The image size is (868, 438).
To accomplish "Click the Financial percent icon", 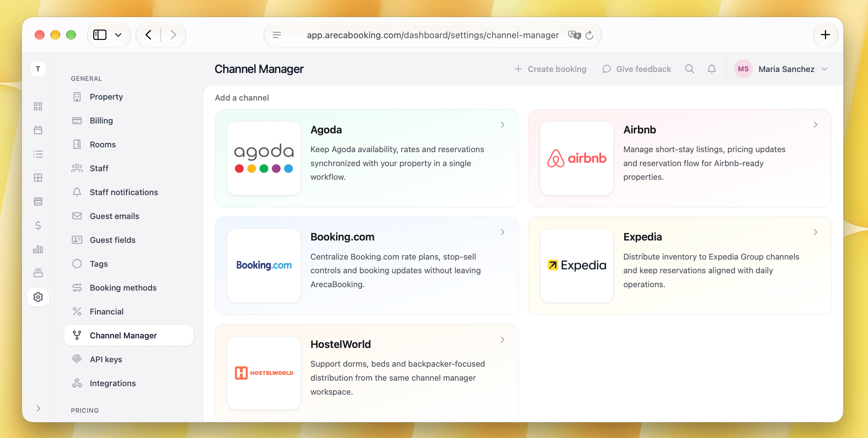I will click(x=77, y=311).
